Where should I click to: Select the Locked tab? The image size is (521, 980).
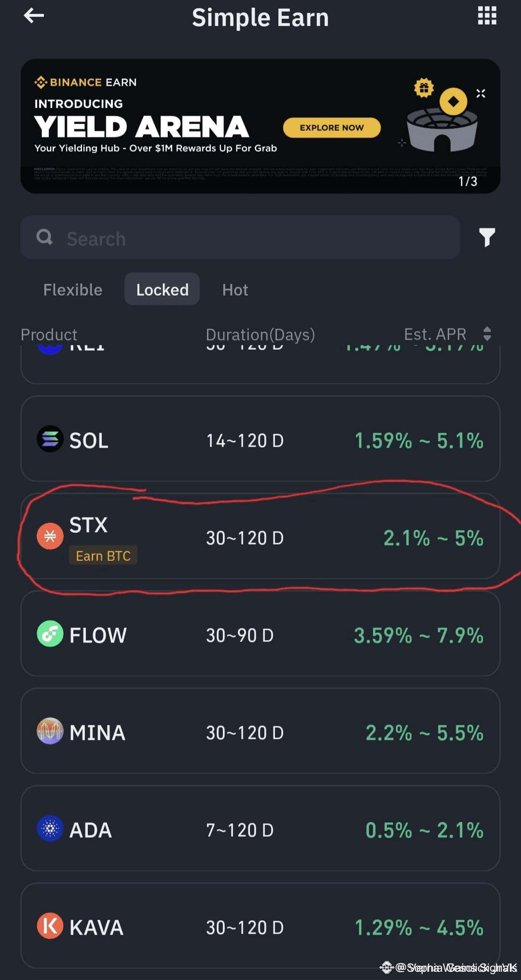pyautogui.click(x=162, y=289)
